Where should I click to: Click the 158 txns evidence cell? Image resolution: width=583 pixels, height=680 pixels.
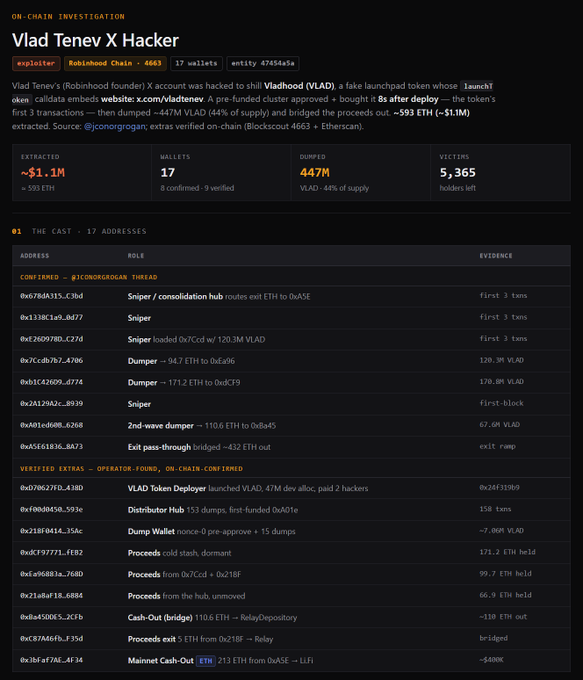(495, 510)
